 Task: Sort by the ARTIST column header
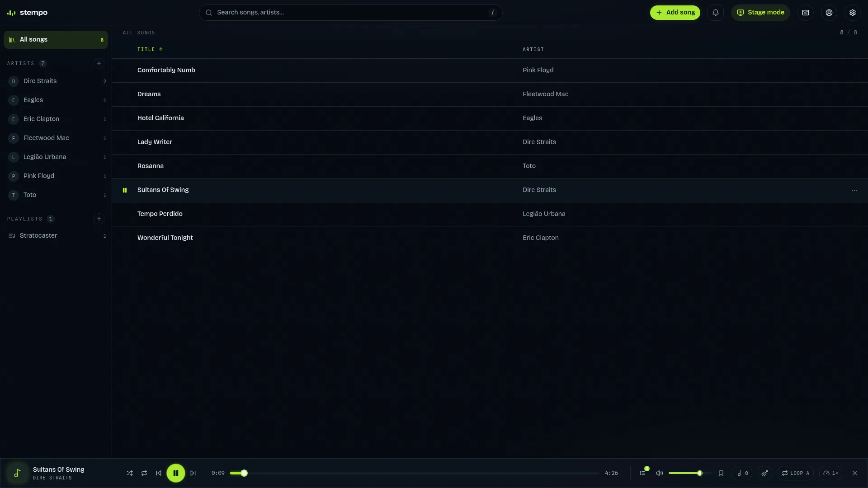point(533,49)
